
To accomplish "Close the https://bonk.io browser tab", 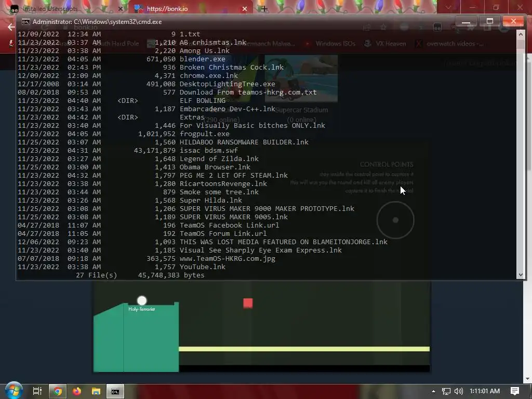I will [x=245, y=9].
